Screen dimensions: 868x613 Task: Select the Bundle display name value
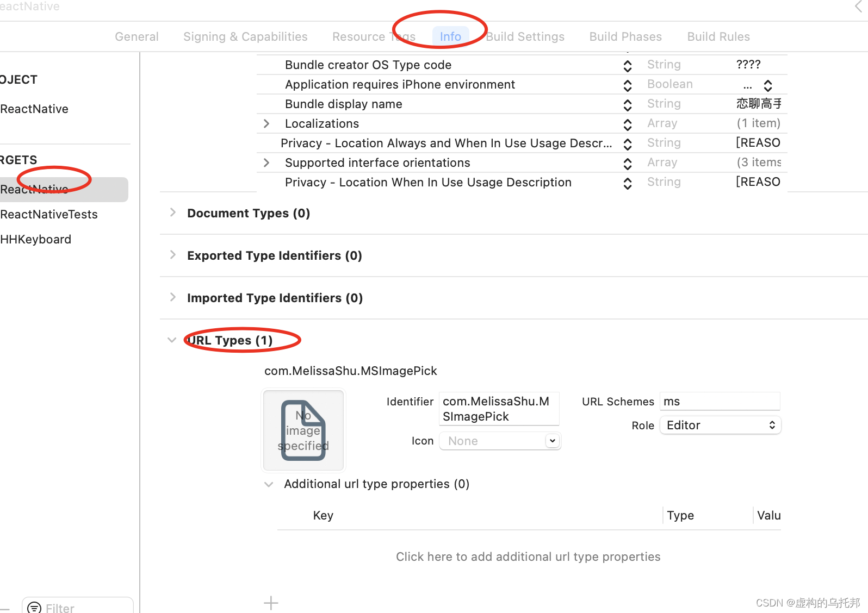(x=759, y=103)
